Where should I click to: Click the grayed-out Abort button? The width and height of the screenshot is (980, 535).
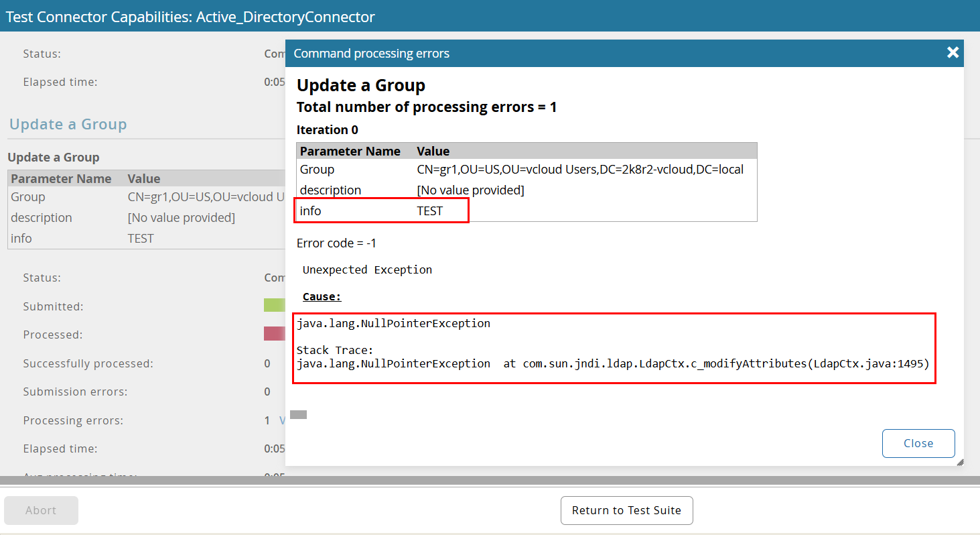[x=41, y=510]
